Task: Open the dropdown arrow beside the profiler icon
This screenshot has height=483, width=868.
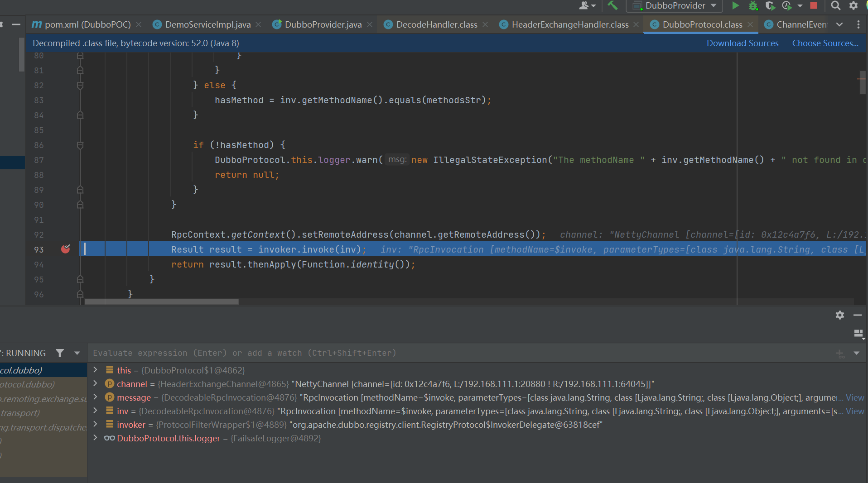Action: pyautogui.click(x=800, y=6)
